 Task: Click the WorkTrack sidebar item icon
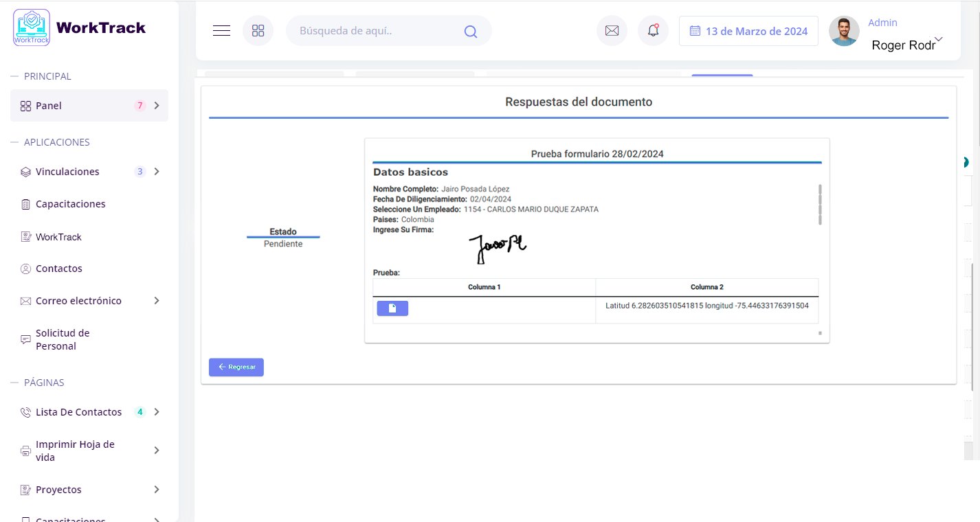[25, 237]
